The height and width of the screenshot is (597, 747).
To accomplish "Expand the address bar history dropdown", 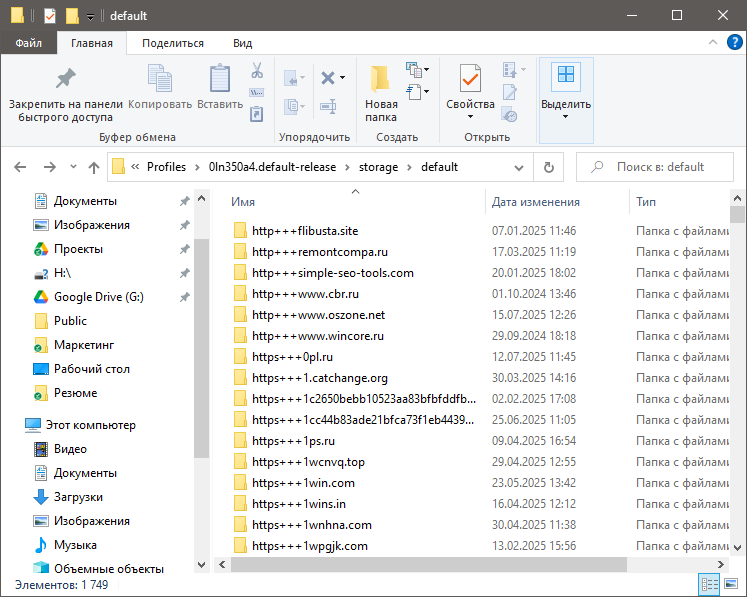I will click(519, 168).
